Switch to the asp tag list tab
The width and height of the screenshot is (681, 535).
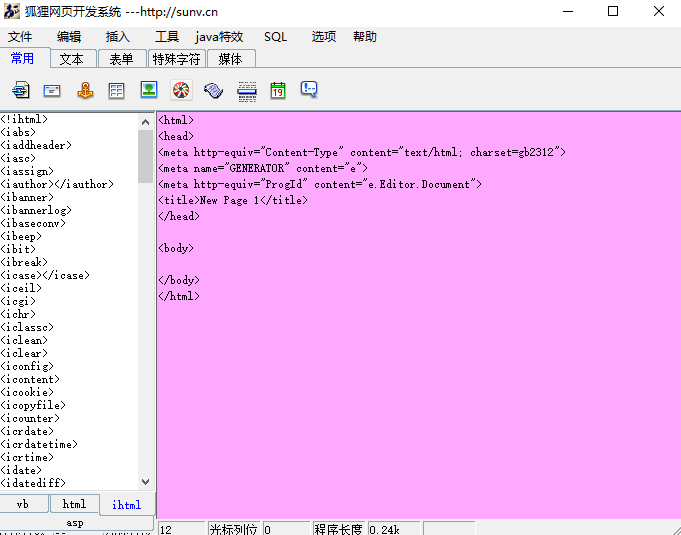point(76,522)
